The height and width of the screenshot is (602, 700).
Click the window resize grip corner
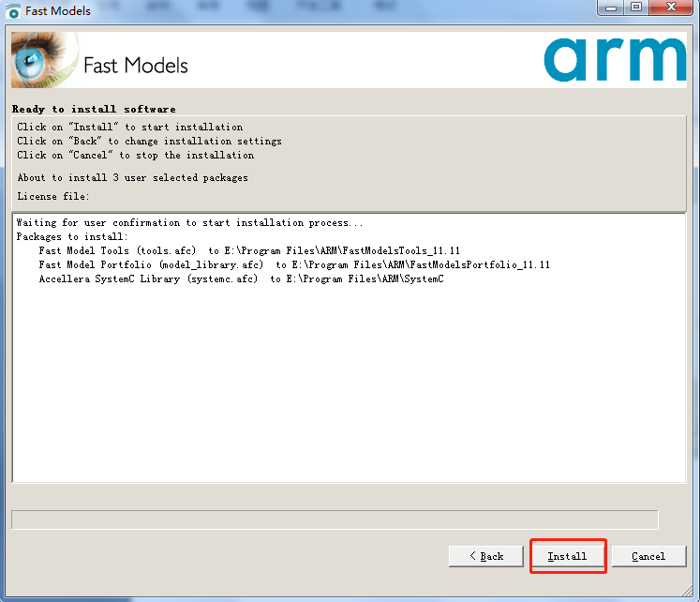tap(687, 592)
